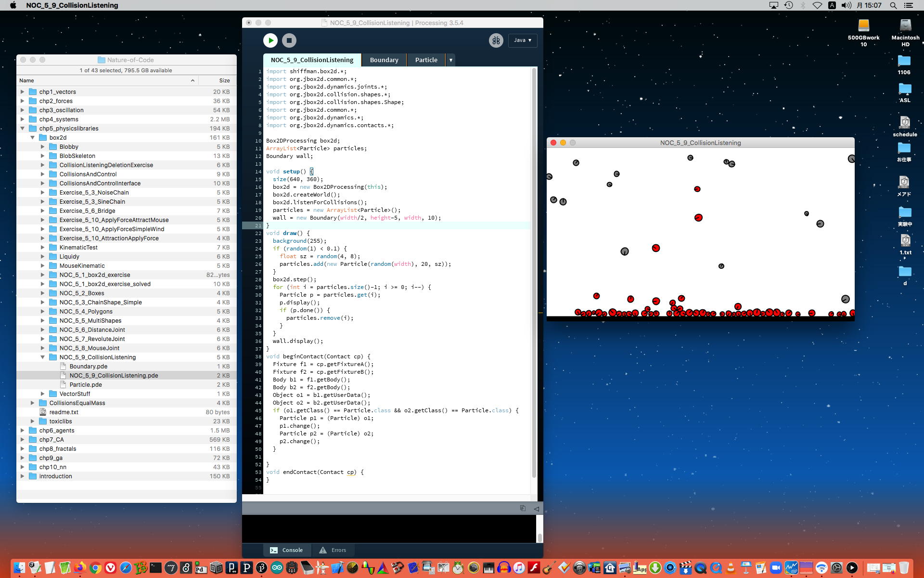
Task: Click the console collapse arrow icon
Action: point(536,509)
